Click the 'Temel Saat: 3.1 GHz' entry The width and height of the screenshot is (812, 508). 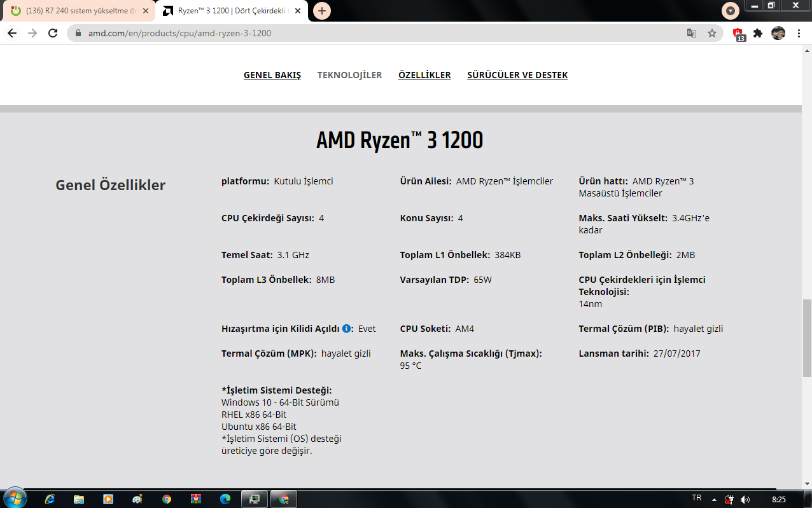tap(265, 255)
